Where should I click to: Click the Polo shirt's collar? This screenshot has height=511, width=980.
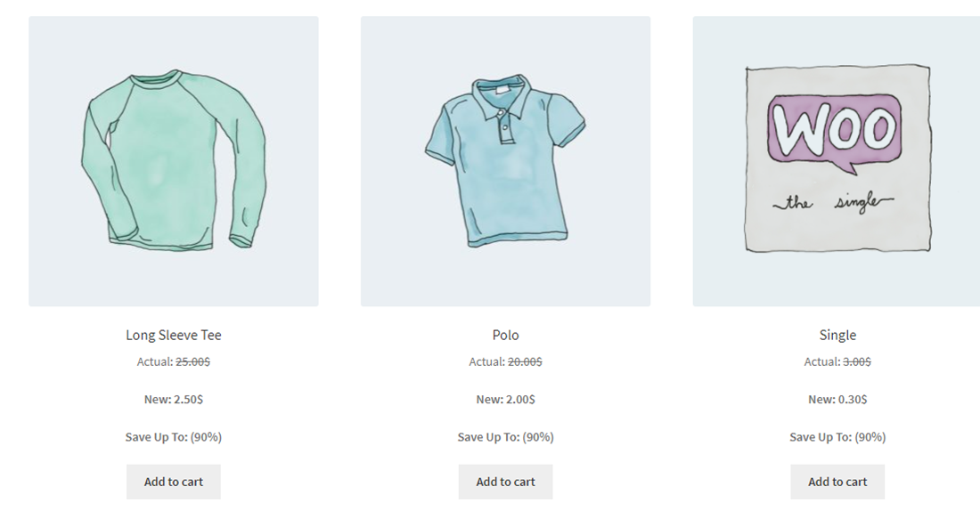pos(502,95)
